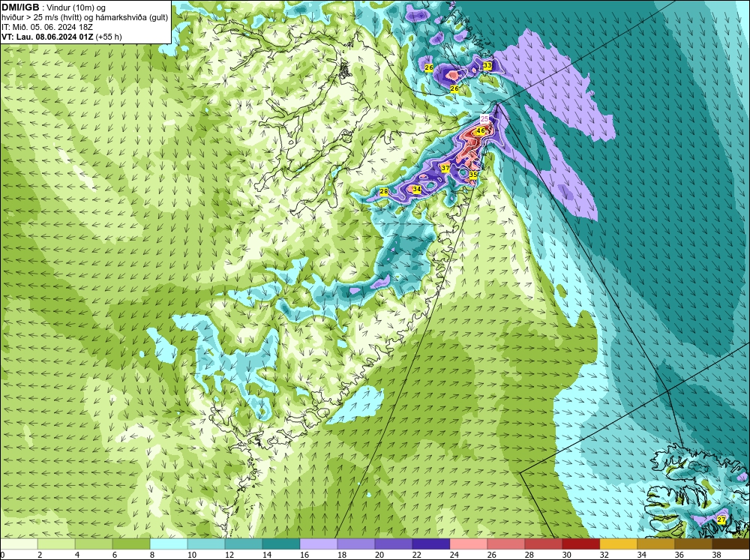
Task: Click the legend value 24
Action: click(x=454, y=556)
